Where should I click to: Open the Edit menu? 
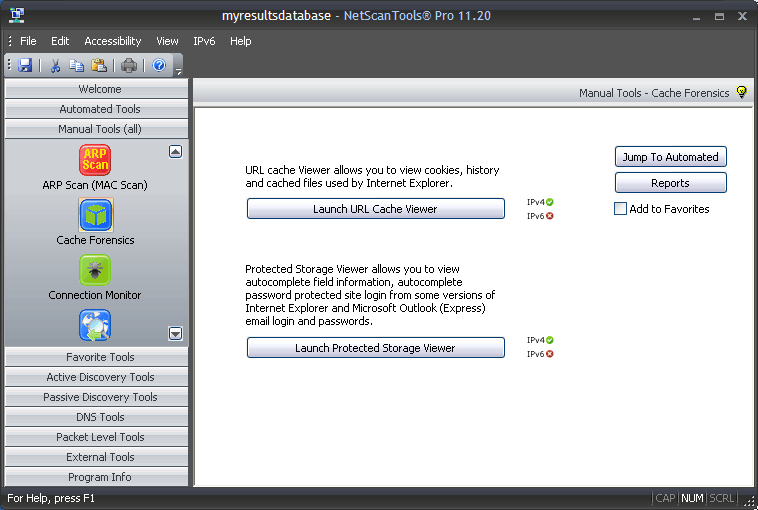(x=60, y=41)
